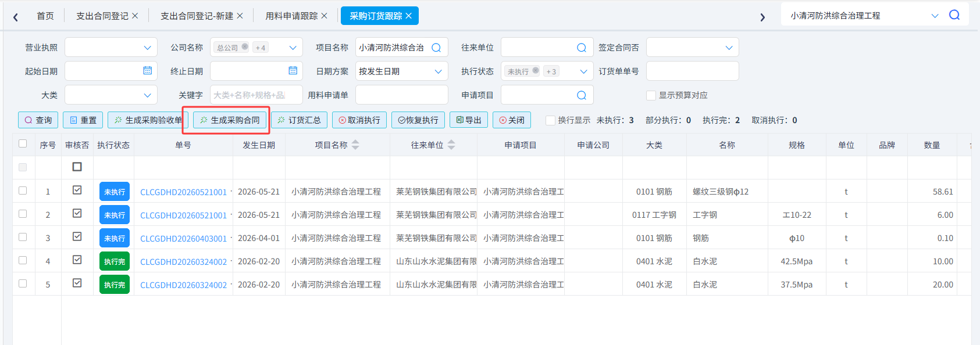Open the 首页 tab

pyautogui.click(x=45, y=16)
